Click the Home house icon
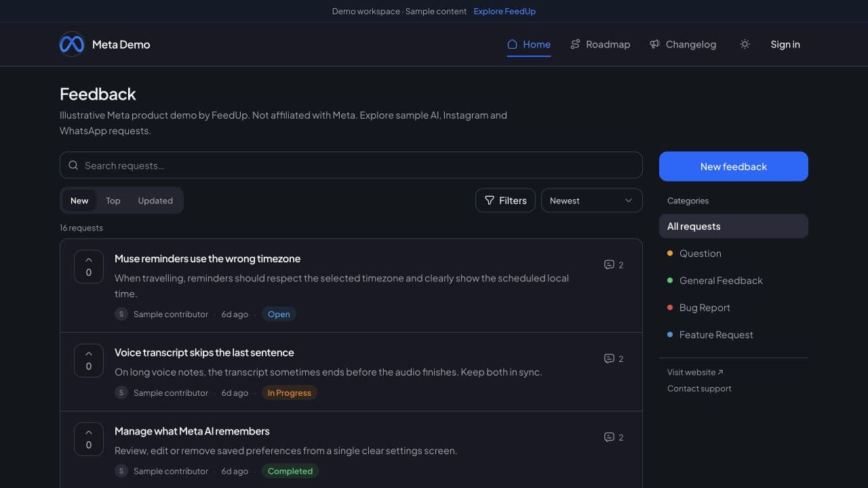868x488 pixels. (x=513, y=44)
